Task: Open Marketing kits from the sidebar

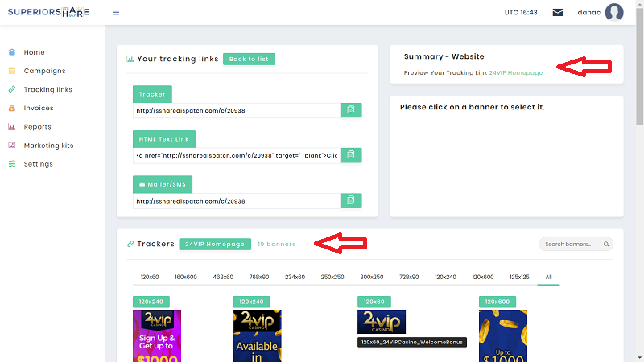Action: click(48, 146)
